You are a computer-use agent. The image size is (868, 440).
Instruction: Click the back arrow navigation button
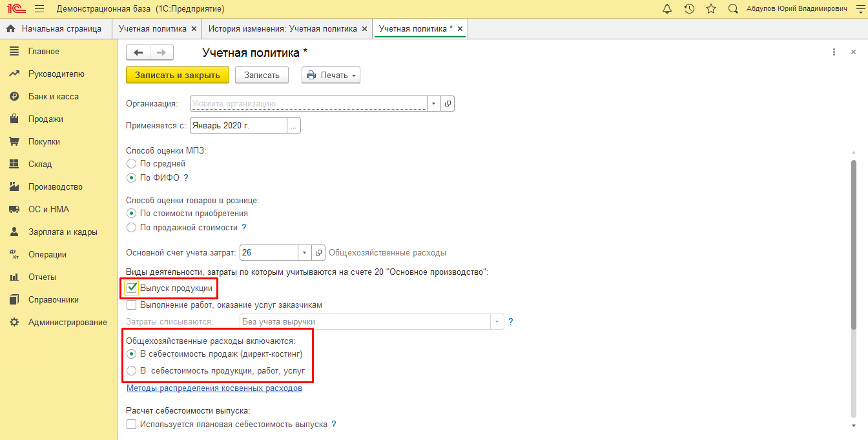138,53
